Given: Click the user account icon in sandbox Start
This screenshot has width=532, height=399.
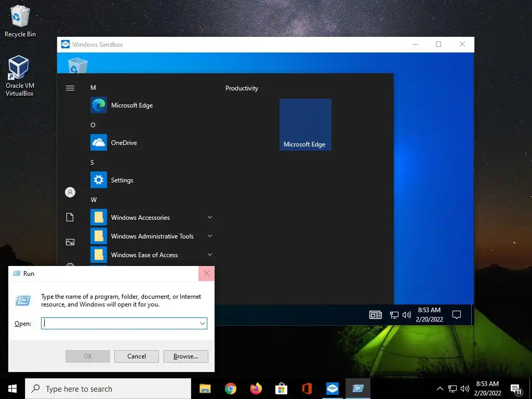Looking at the screenshot, I should point(70,192).
